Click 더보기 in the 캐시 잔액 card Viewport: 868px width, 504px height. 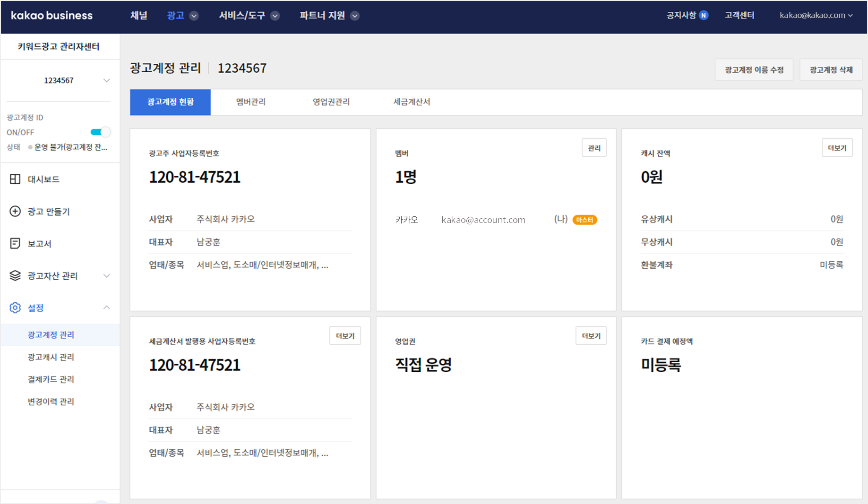click(837, 148)
